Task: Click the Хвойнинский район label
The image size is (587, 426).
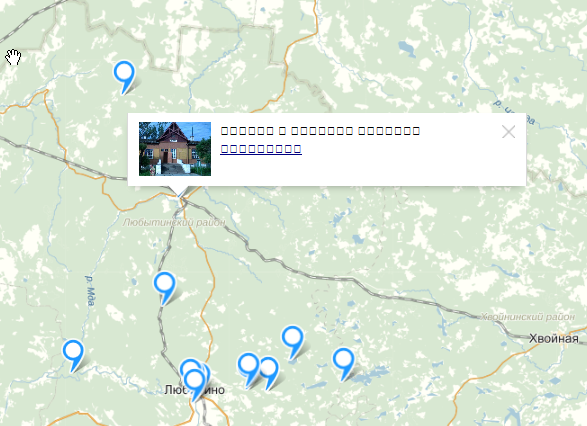Action: [x=527, y=317]
